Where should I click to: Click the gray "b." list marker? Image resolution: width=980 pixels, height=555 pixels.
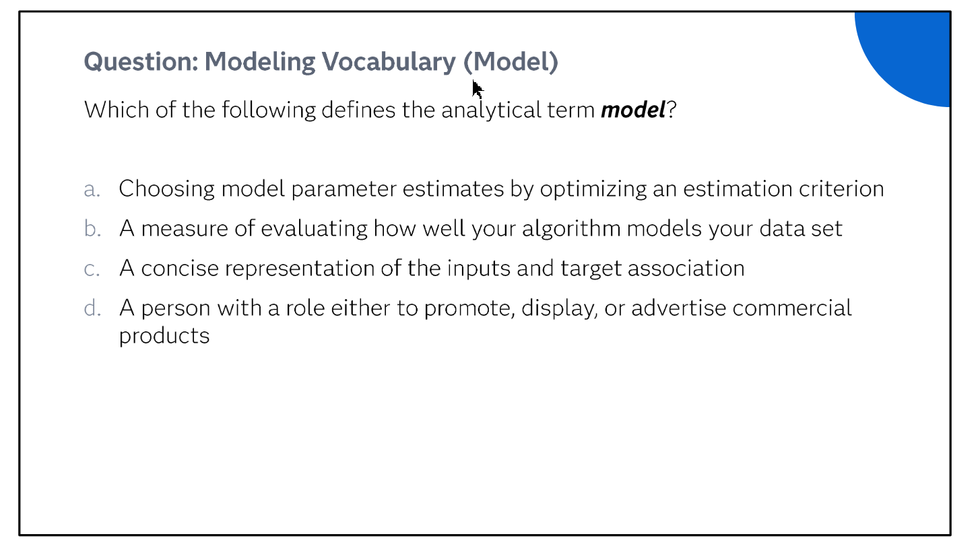pyautogui.click(x=93, y=228)
